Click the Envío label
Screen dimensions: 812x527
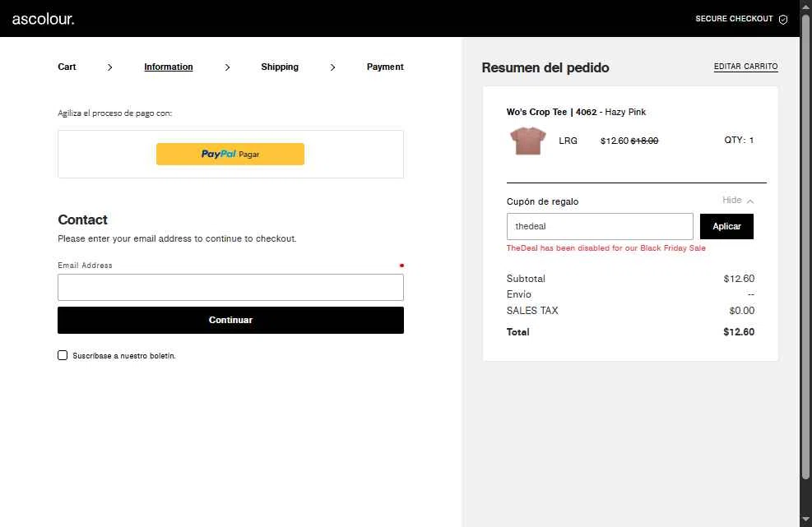pyautogui.click(x=519, y=294)
